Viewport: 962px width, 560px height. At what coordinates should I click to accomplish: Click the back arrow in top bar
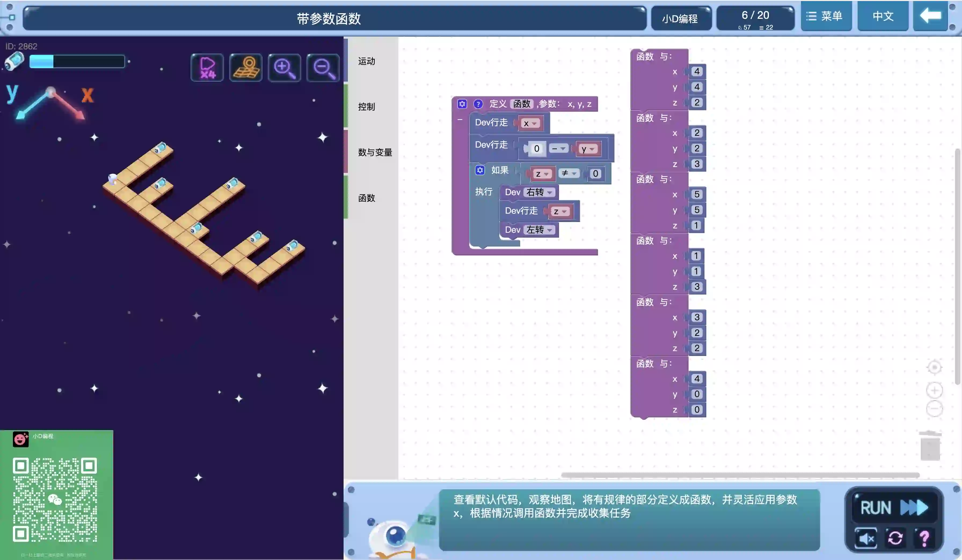[930, 16]
